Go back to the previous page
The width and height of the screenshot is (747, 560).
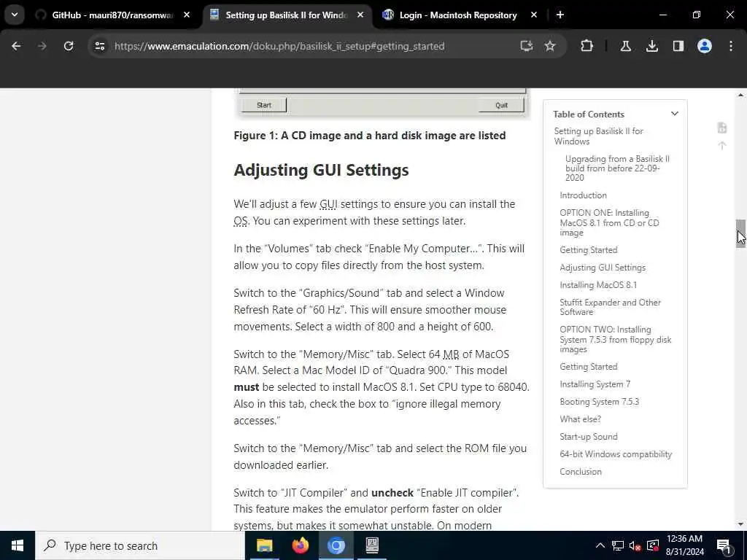(16, 46)
